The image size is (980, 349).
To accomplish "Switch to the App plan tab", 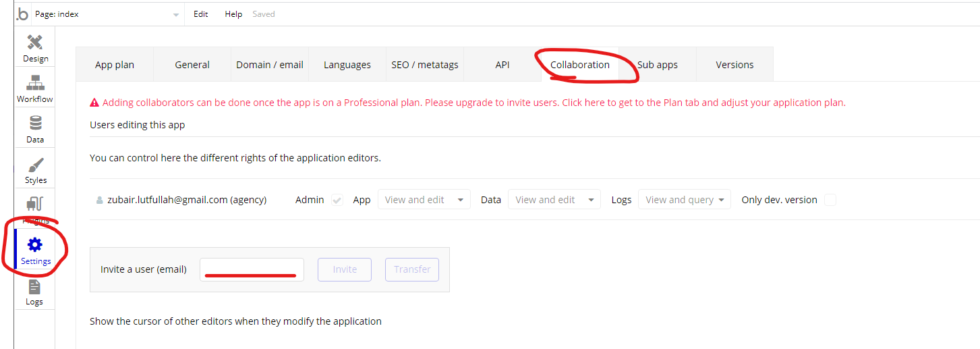I will [x=115, y=65].
